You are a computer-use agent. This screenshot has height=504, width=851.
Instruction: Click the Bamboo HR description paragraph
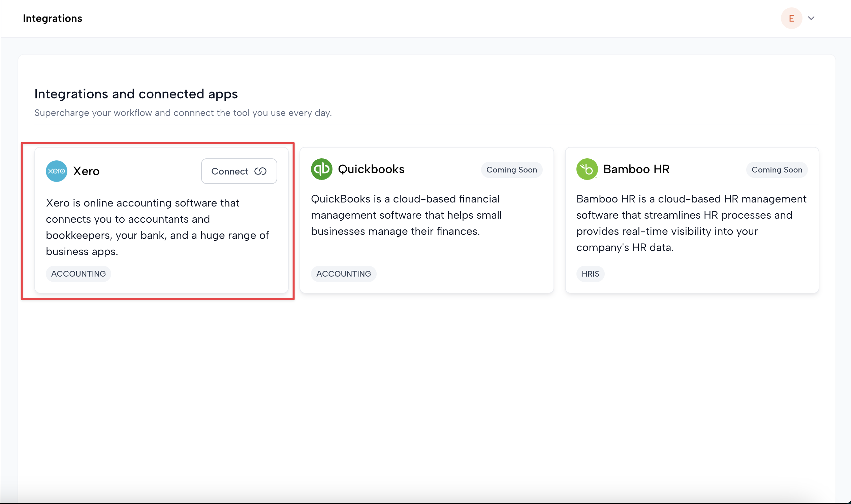[x=691, y=223]
